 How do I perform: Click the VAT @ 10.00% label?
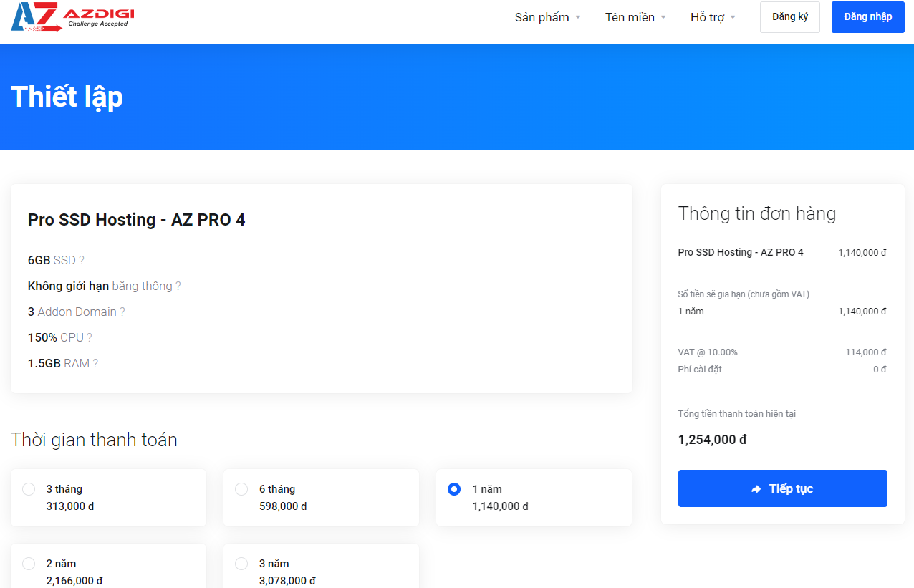(x=708, y=352)
